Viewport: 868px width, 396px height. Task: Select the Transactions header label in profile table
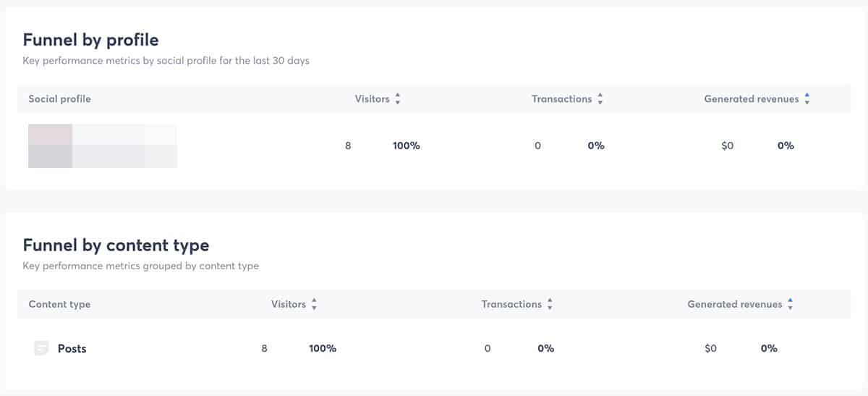pos(562,98)
